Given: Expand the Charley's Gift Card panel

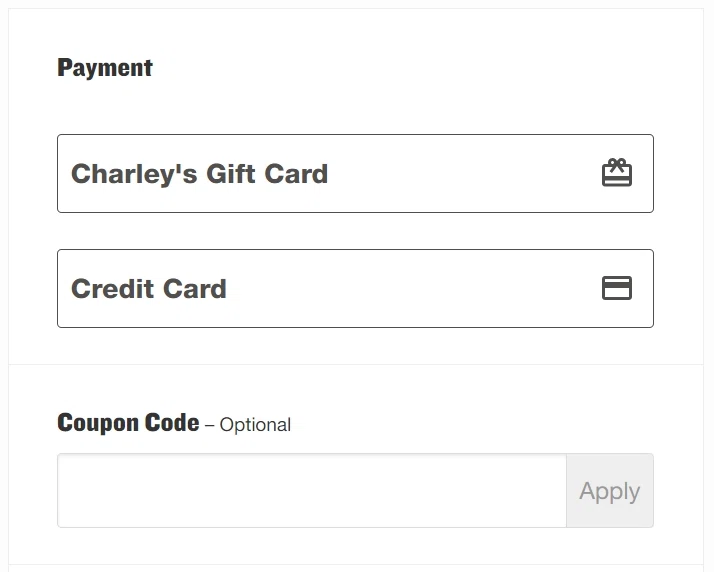Looking at the screenshot, I should 355,173.
